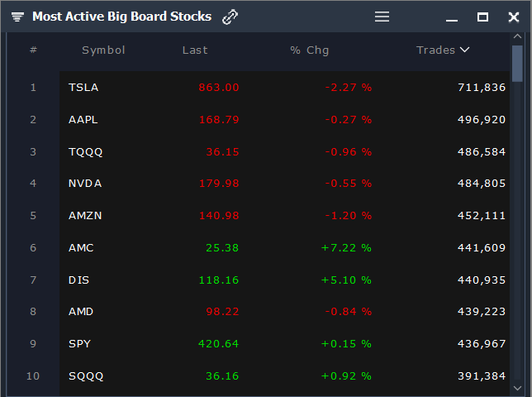The image size is (532, 397).
Task: Click trades count 484,805
Action: pyautogui.click(x=482, y=184)
